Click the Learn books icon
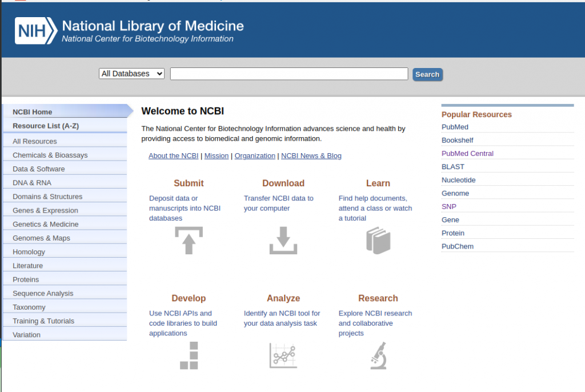585x392 pixels. pyautogui.click(x=378, y=241)
